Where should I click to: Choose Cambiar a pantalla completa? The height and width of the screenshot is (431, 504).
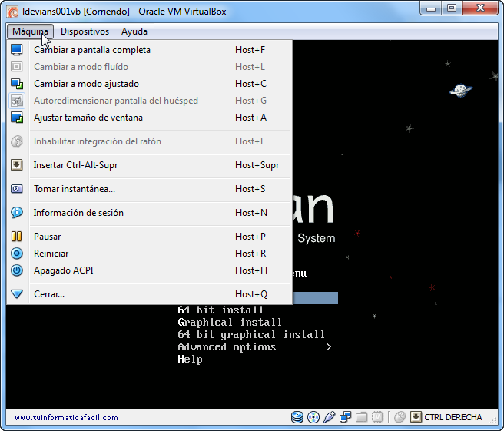[x=150, y=50]
